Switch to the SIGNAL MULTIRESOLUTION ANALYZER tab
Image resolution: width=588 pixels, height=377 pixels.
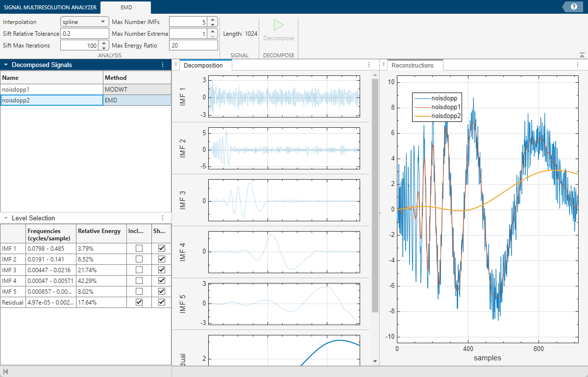click(x=50, y=7)
